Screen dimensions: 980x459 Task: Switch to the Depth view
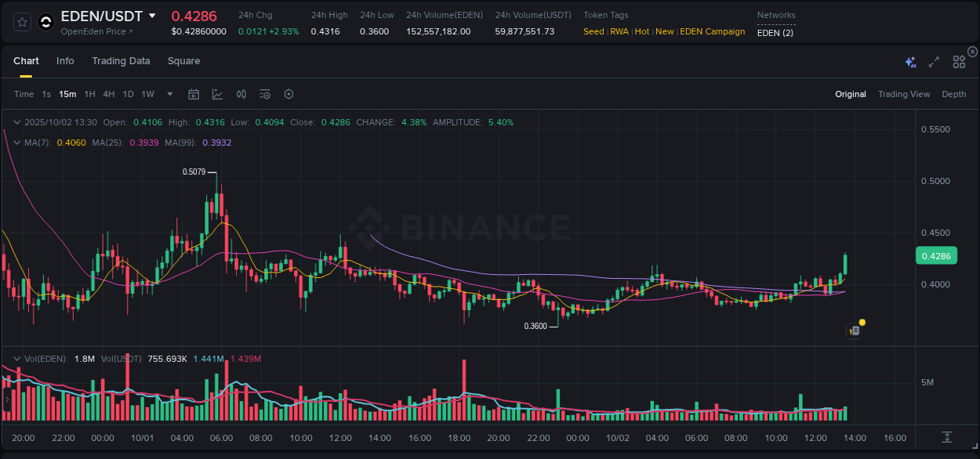tap(953, 94)
